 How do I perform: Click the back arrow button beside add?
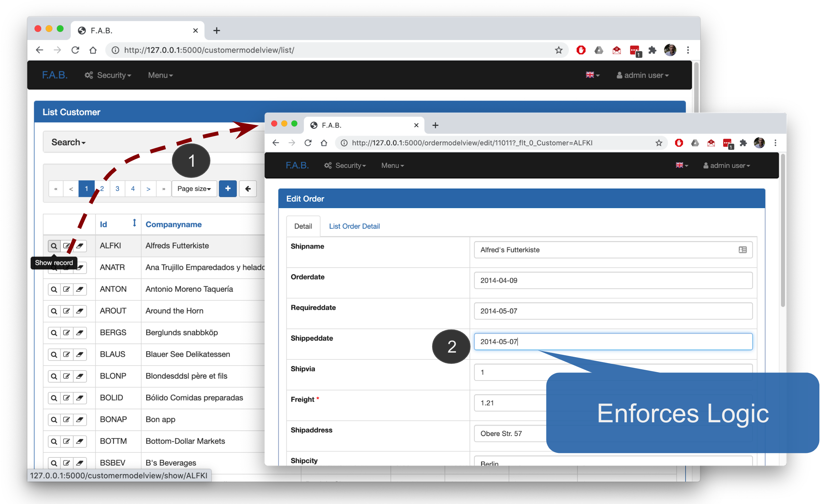pos(248,189)
